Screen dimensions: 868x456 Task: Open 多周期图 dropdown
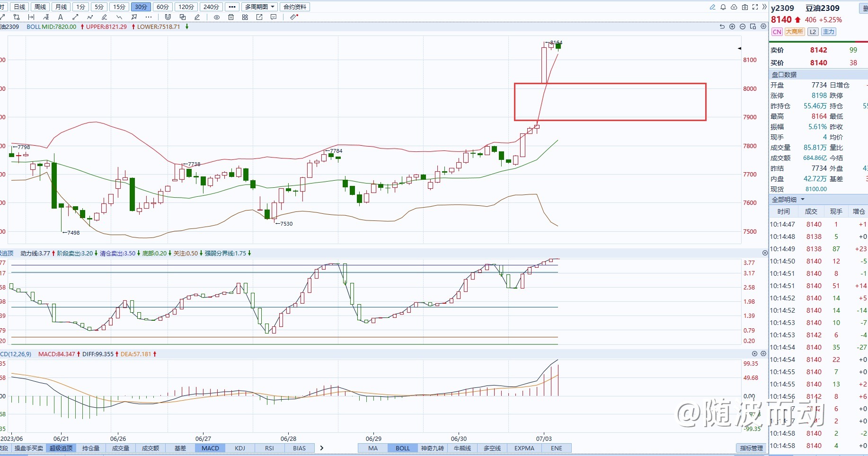point(259,7)
